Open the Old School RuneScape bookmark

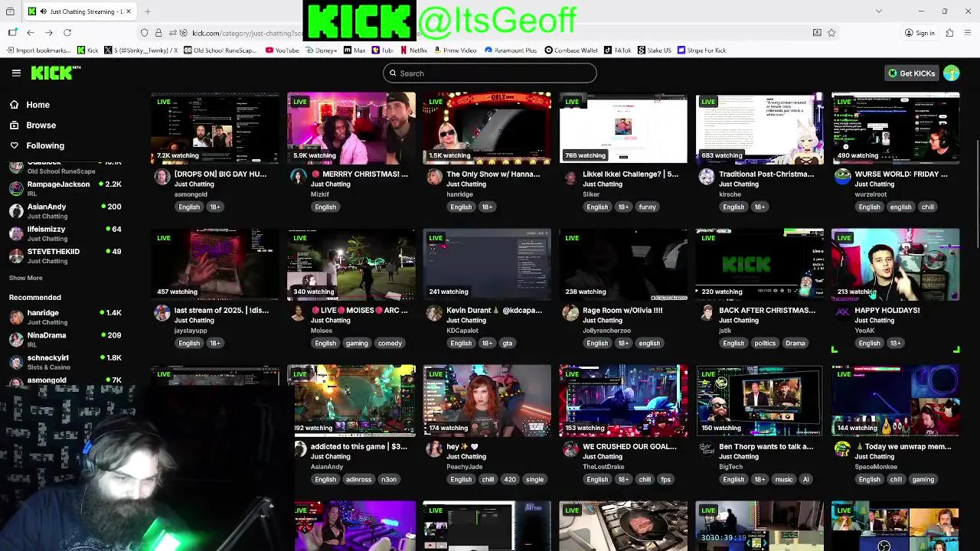coord(220,51)
